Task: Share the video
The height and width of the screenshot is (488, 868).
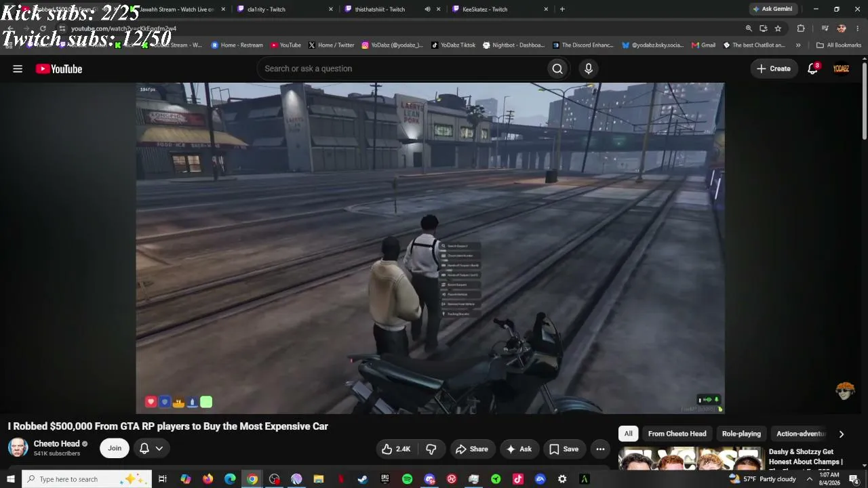Action: (x=472, y=449)
